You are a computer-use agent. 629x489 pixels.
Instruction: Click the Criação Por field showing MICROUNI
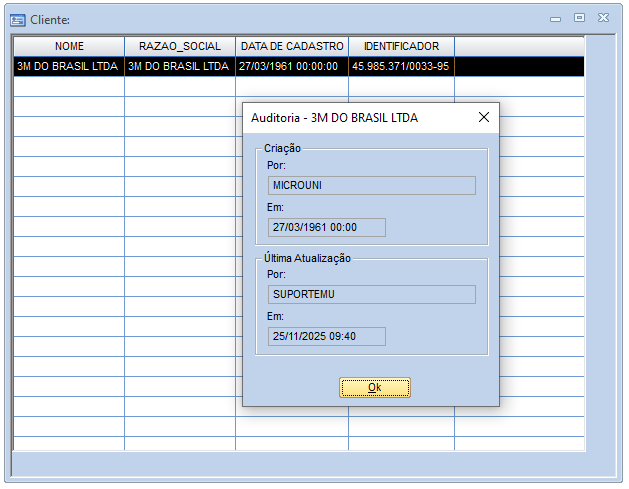(371, 185)
